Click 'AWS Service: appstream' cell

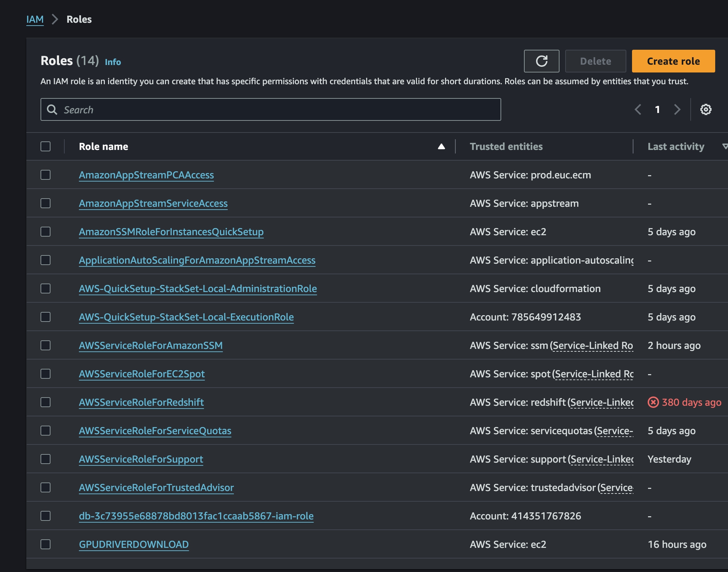pos(524,203)
